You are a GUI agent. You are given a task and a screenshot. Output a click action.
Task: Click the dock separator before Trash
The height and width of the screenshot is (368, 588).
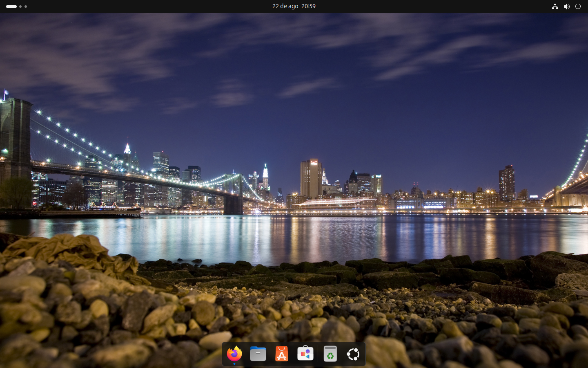coord(318,354)
